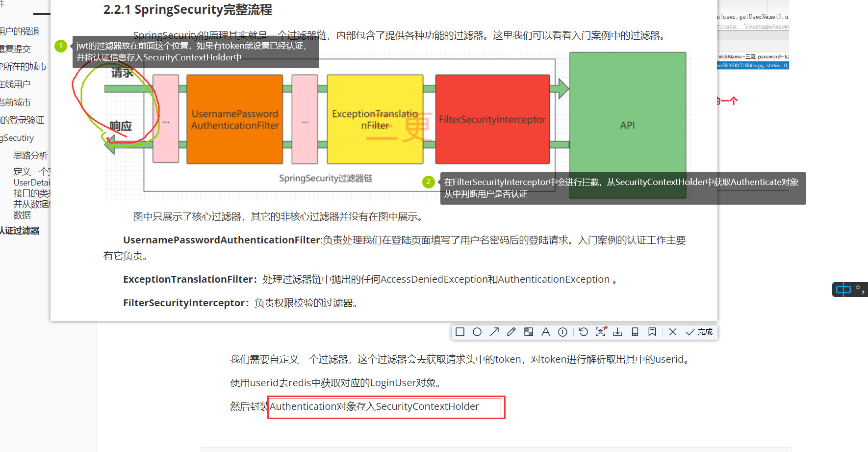Click the Authentication对象存入SecurityContextHolder text
Screen dimensions: 868x452
[x=375, y=406]
